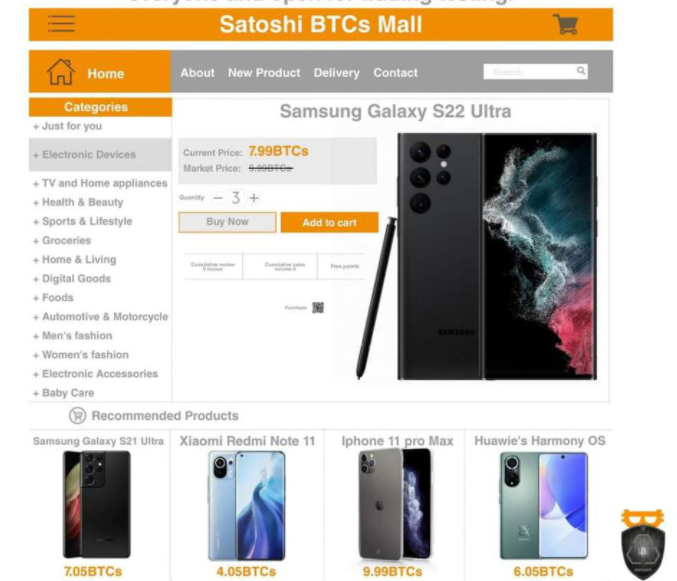Click the Recommended Products cart icon
This screenshot has height=581, width=677.
tap(78, 416)
